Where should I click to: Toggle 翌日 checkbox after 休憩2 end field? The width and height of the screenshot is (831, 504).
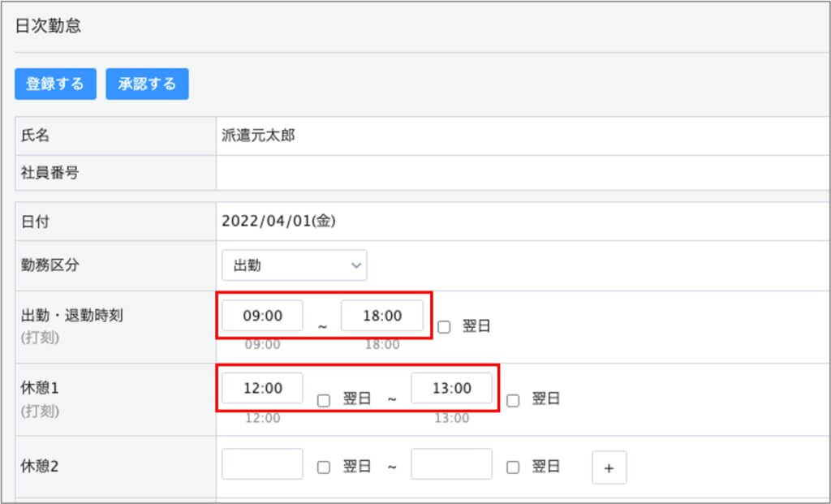pyautogui.click(x=513, y=467)
